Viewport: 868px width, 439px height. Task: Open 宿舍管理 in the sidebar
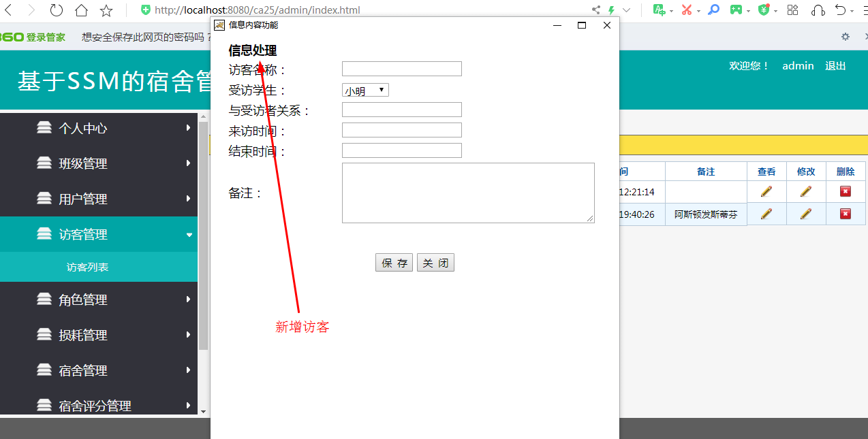click(99, 370)
